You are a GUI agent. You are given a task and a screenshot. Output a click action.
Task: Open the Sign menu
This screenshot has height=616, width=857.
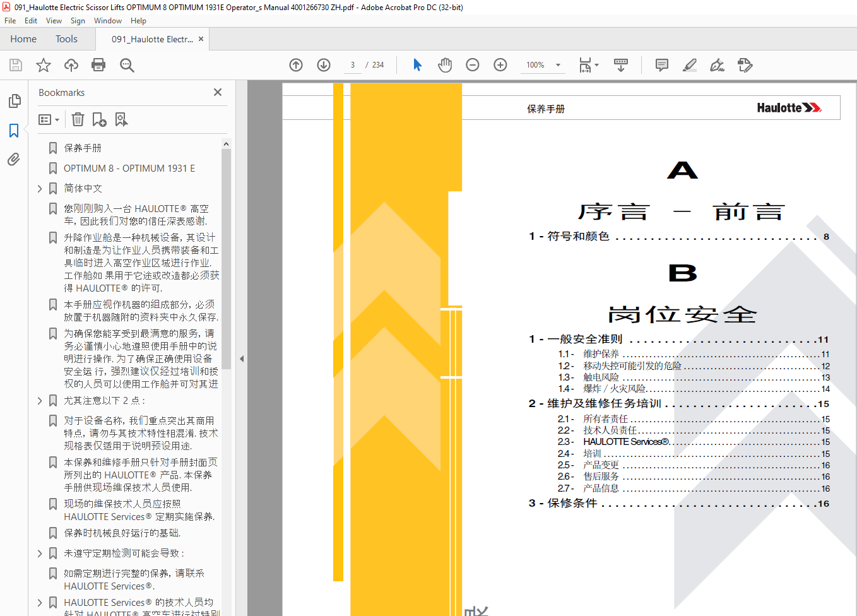pos(78,21)
